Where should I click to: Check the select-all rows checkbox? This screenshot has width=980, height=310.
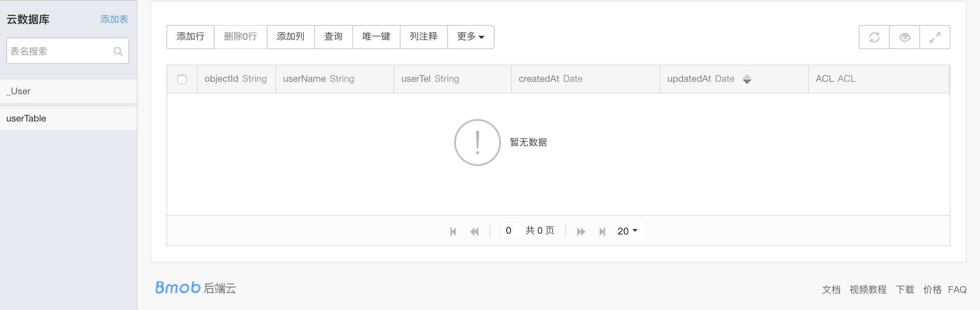tap(182, 79)
